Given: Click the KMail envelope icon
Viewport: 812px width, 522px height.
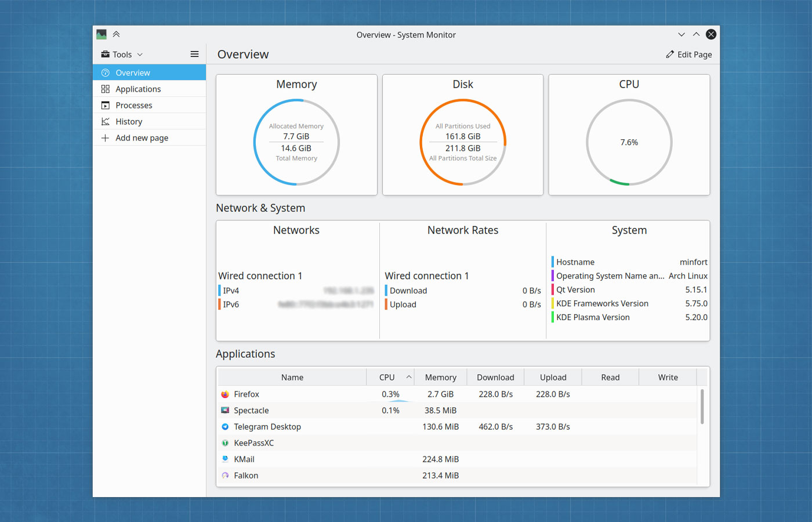Looking at the screenshot, I should coord(225,459).
